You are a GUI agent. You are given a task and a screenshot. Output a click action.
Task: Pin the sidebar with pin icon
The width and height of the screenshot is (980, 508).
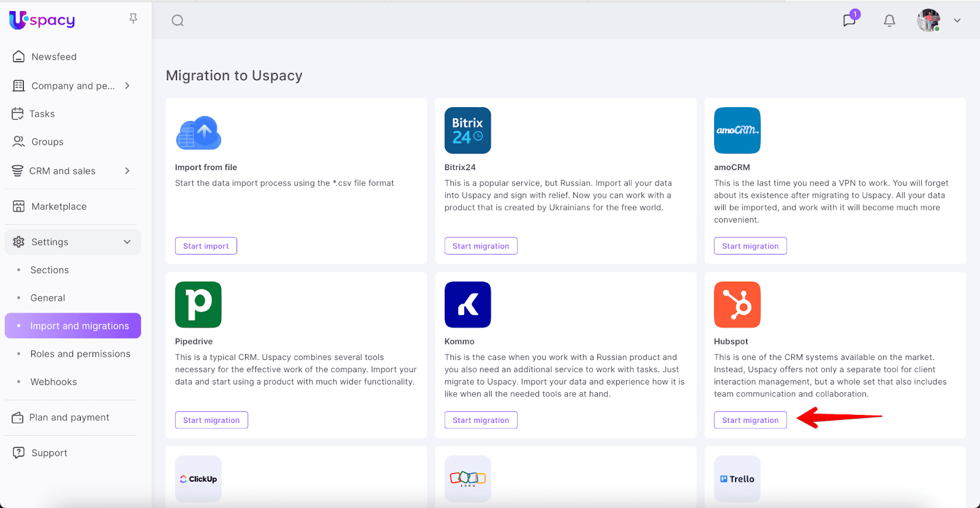133,19
